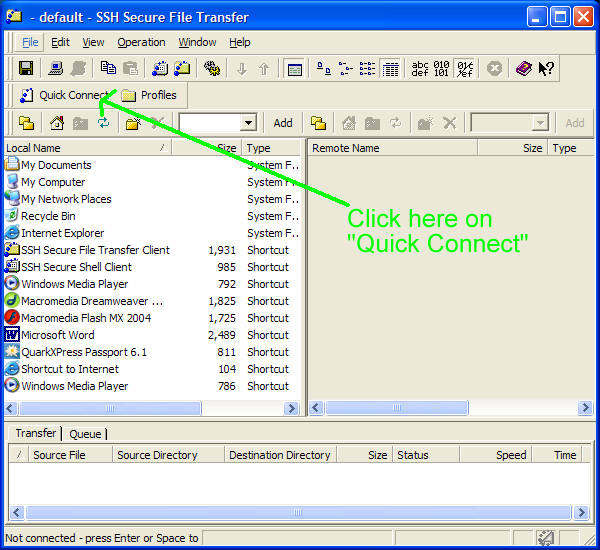Select Binary transfer mode (010 101)
This screenshot has width=600, height=550.
click(x=441, y=69)
